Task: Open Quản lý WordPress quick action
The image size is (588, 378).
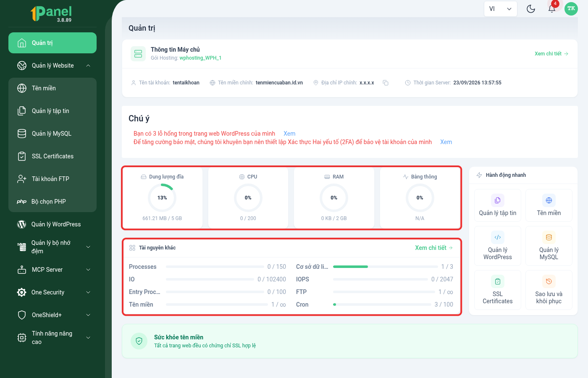Action: point(498,246)
